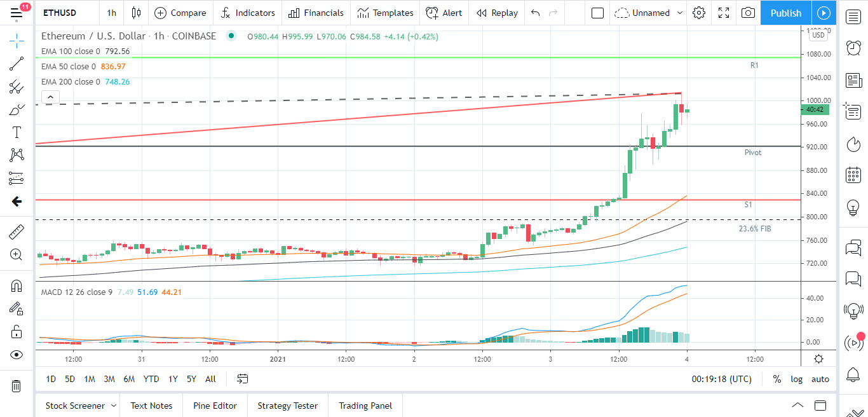Select the 5D date range
Viewport: 868px width, 417px height.
click(x=70, y=379)
